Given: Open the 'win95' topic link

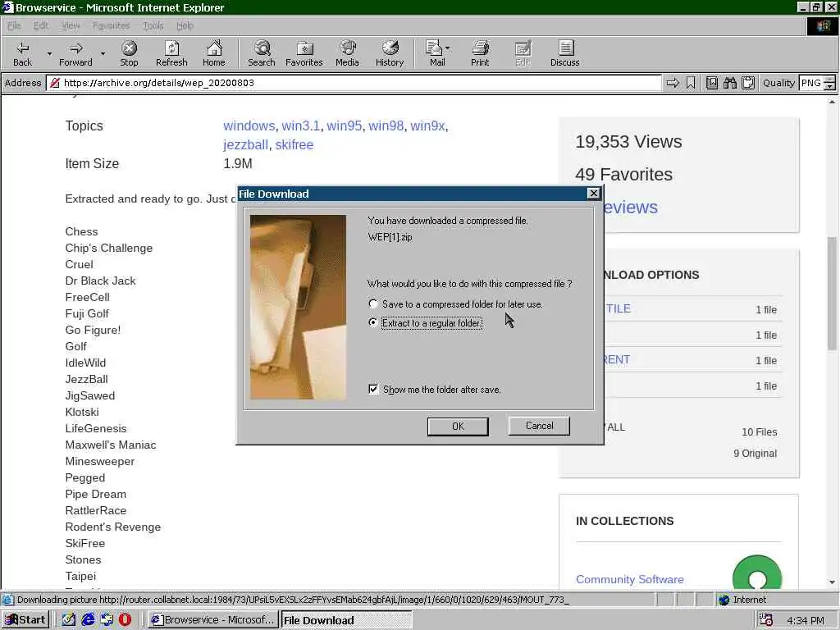Looking at the screenshot, I should pyautogui.click(x=345, y=126).
